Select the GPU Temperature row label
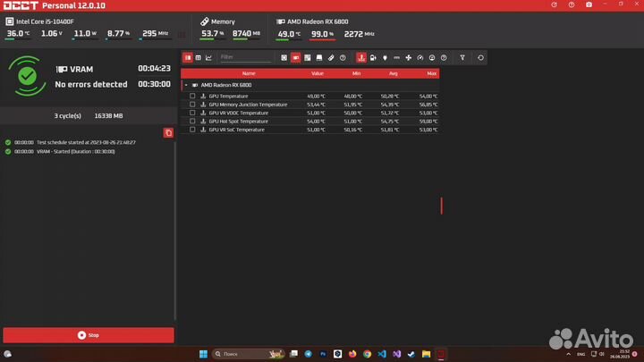The width and height of the screenshot is (644, 362). click(228, 96)
